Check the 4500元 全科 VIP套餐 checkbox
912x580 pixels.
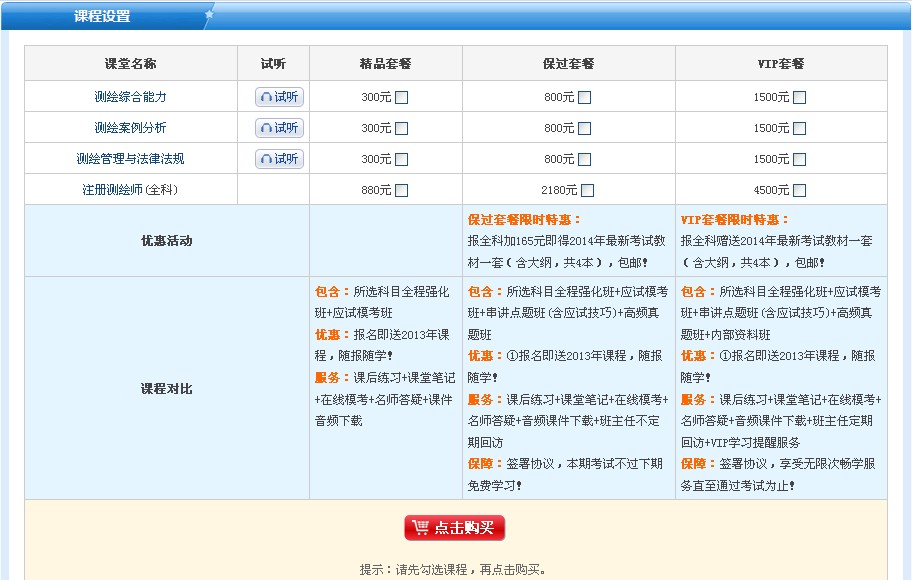click(800, 191)
